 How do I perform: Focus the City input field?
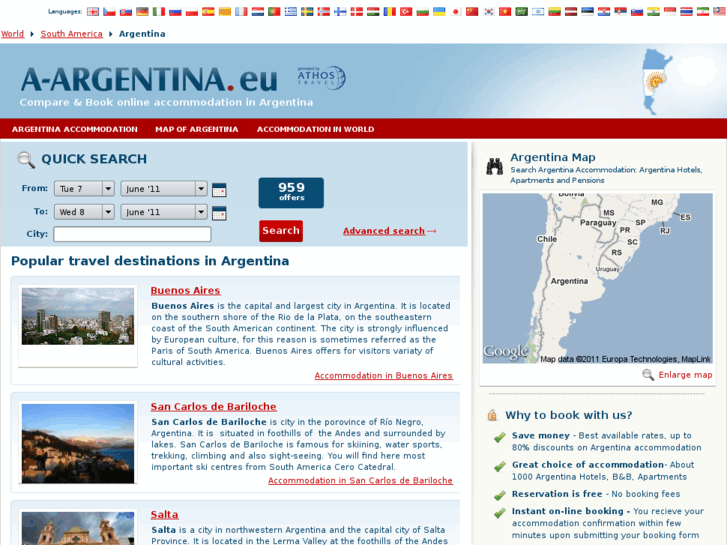tap(132, 234)
